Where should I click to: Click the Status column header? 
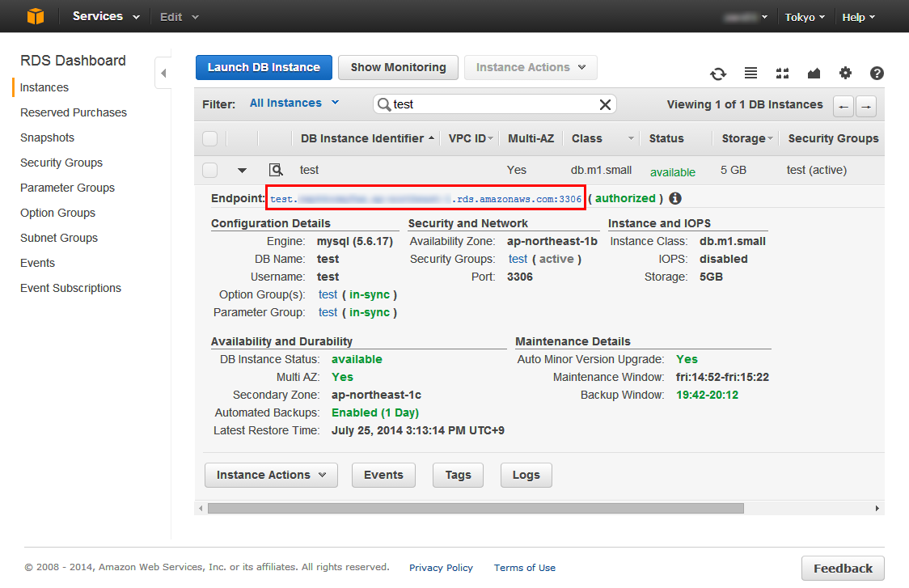[666, 138]
